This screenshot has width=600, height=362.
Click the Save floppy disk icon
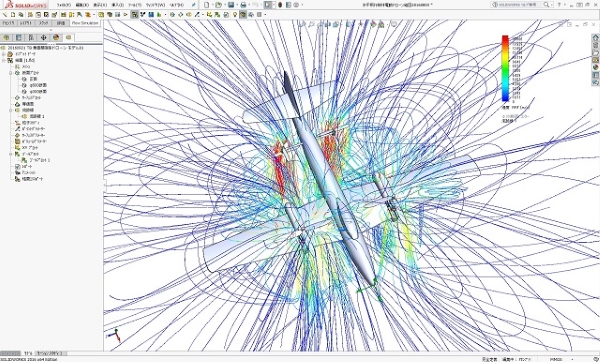click(x=231, y=5)
